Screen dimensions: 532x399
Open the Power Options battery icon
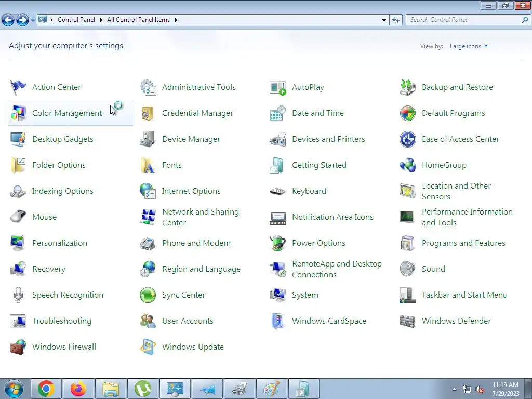[278, 243]
